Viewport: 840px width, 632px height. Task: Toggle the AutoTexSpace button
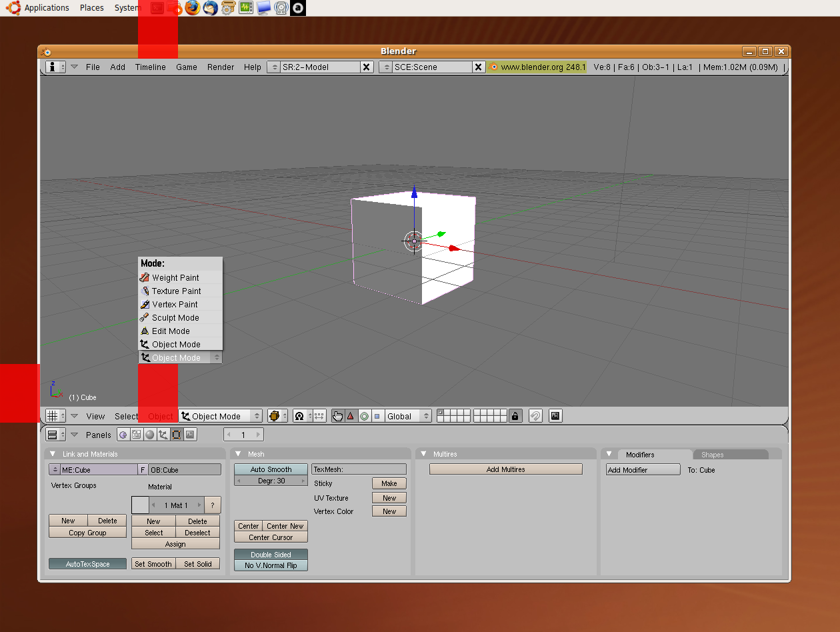pos(87,564)
